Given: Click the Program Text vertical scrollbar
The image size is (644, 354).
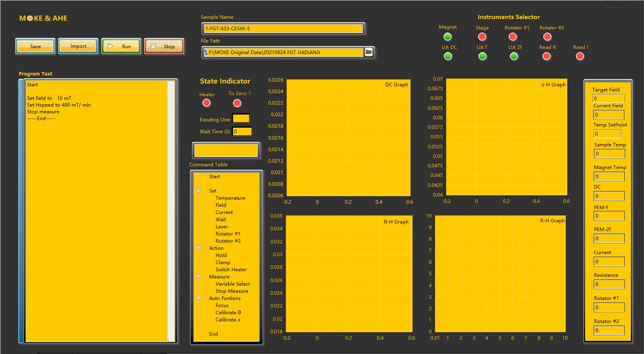Looking at the screenshot, I should pos(171,211).
